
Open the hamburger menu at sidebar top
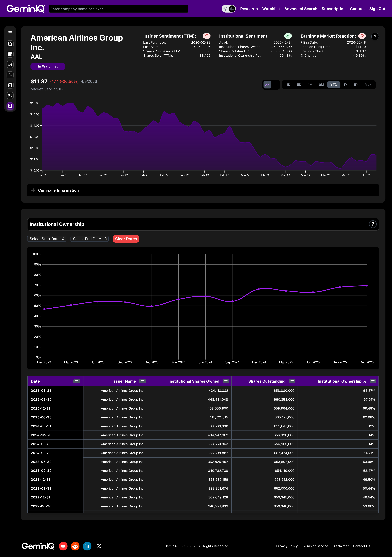10,32
